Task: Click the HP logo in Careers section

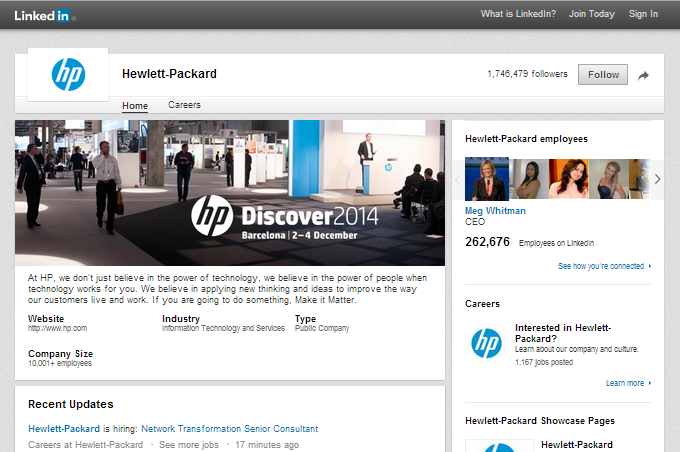Action: tap(486, 343)
